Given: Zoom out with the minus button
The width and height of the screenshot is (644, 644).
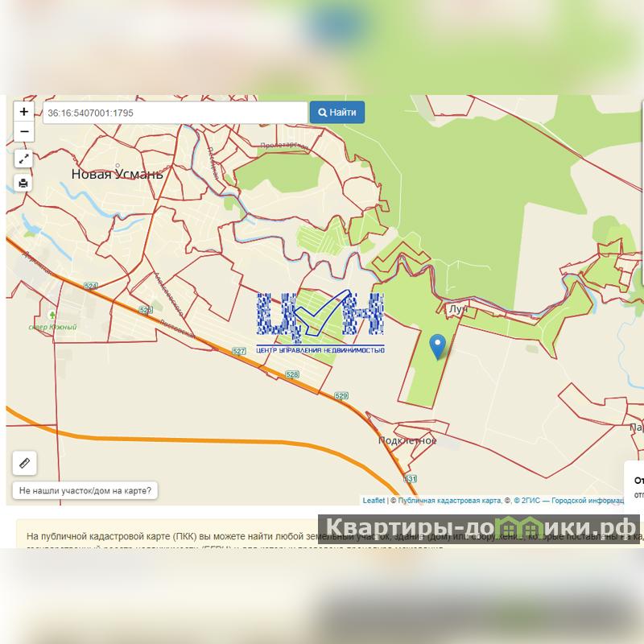Looking at the screenshot, I should (24, 132).
